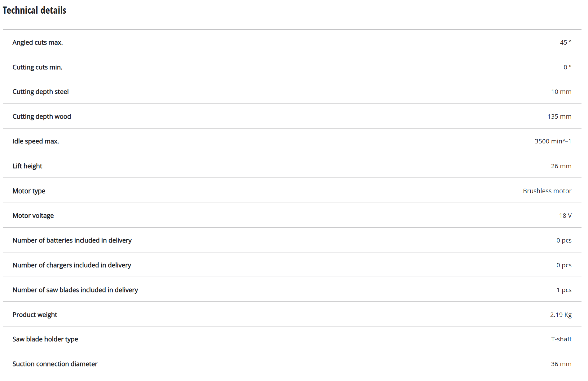Image resolution: width=588 pixels, height=381 pixels.
Task: Click the Idle speed max. label
Action: 36,141
